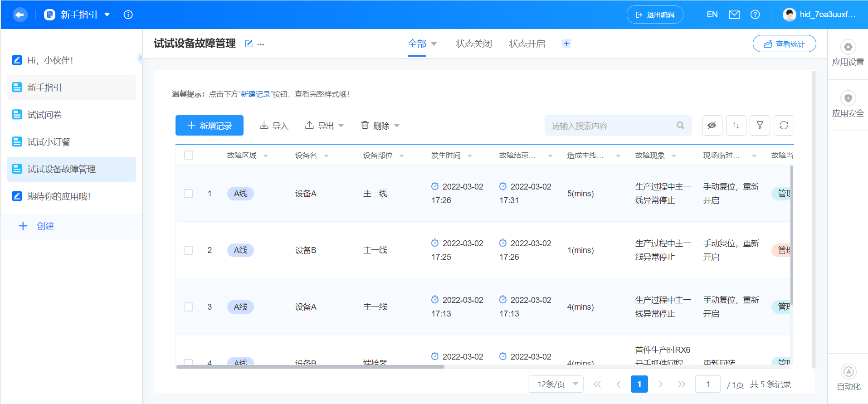Open 应用安全 shield icon

coord(848,98)
